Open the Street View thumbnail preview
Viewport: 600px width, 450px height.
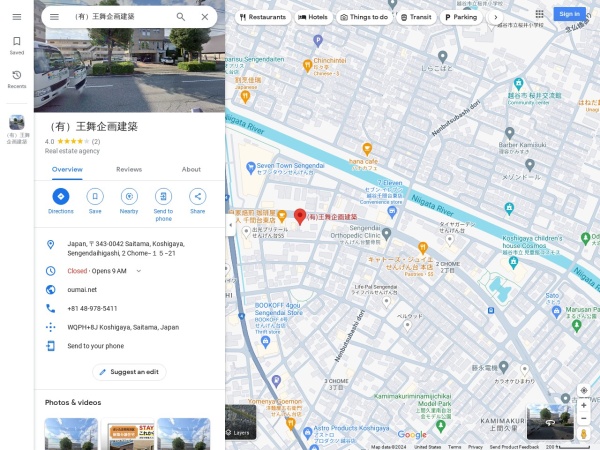(550, 422)
